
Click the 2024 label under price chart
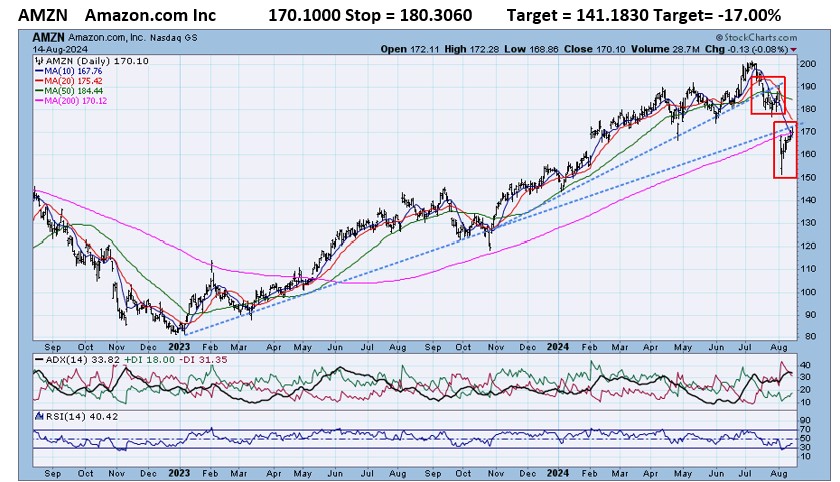click(558, 347)
